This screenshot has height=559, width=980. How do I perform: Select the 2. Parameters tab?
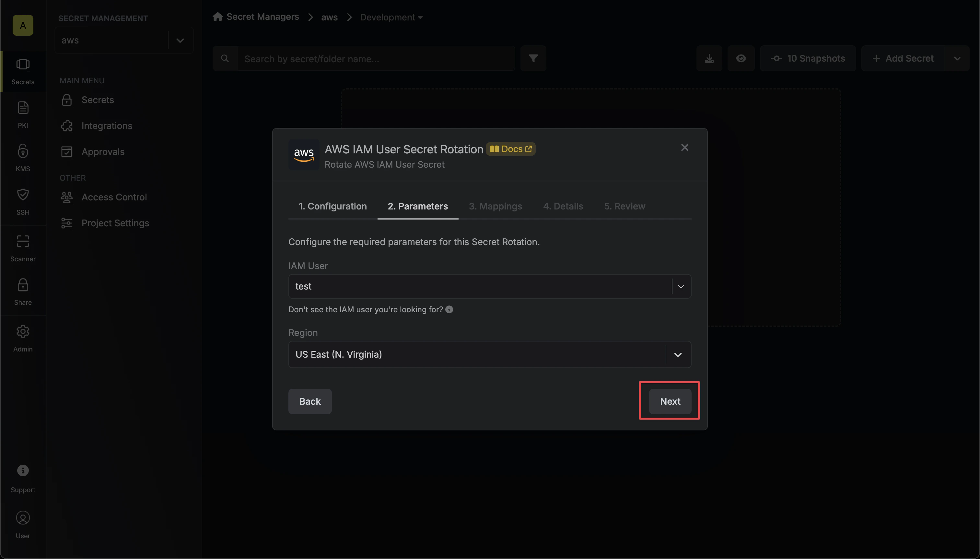point(417,206)
